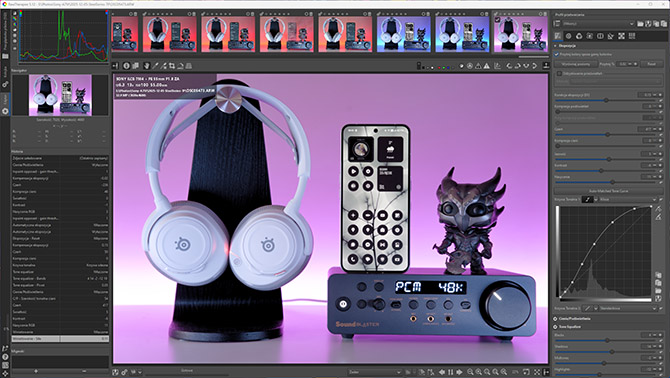Switch to the Transform tools tab
Screen dimensions: 670x378
pos(610,36)
